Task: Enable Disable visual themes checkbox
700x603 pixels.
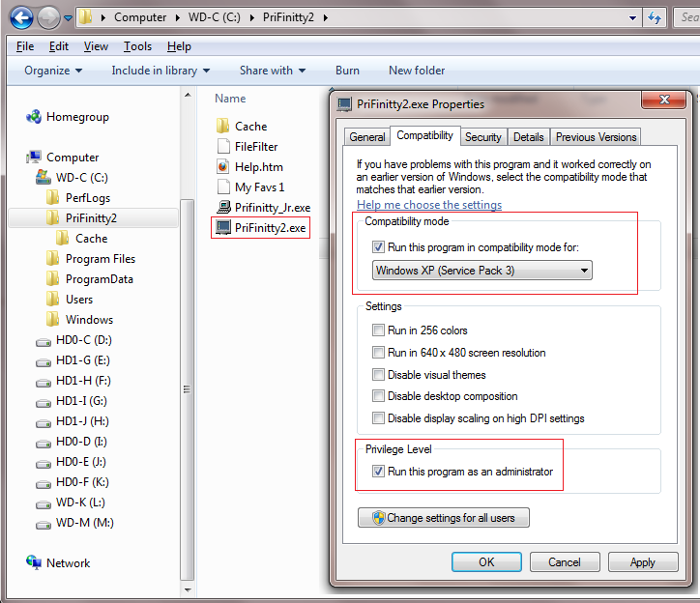Action: click(x=378, y=375)
